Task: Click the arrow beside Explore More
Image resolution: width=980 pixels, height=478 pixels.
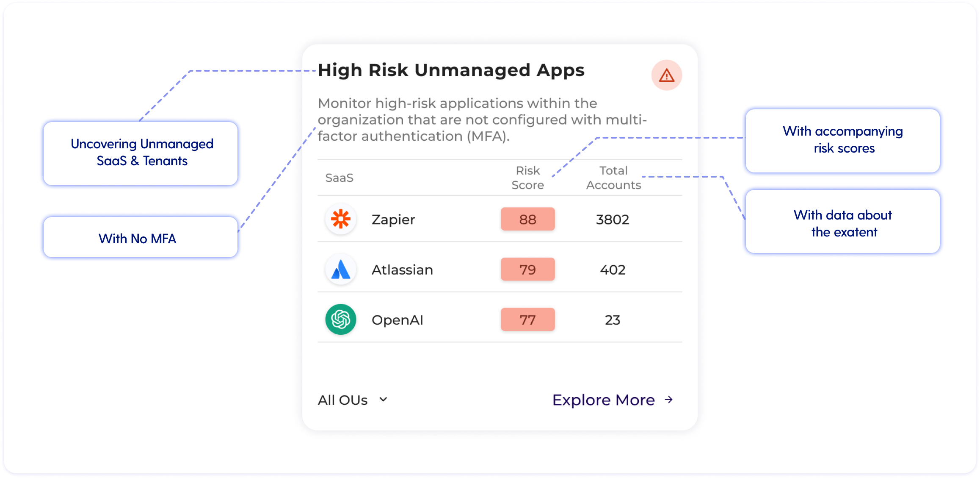Action: pos(669,400)
